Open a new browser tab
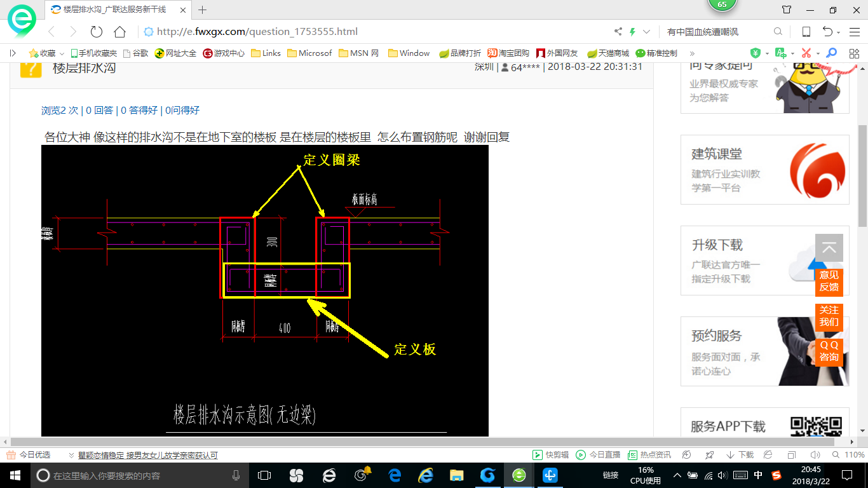The width and height of the screenshot is (868, 488). coord(203,10)
